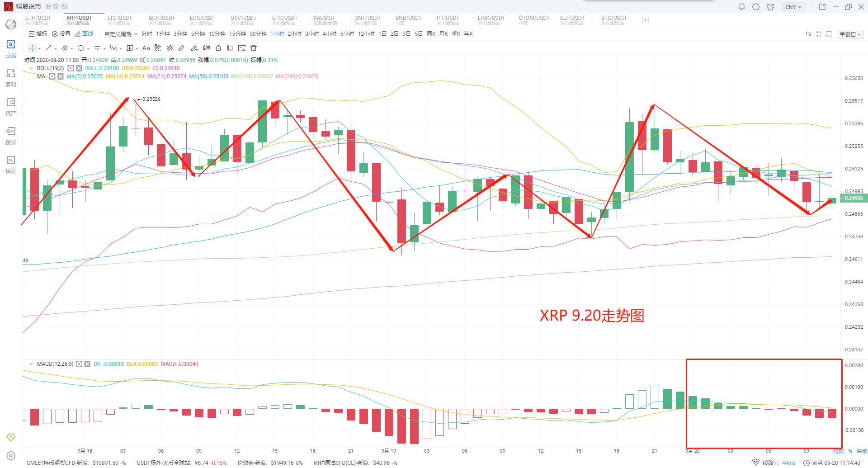Select the 15分钟 timeframe
868x468 pixels.
coord(237,34)
